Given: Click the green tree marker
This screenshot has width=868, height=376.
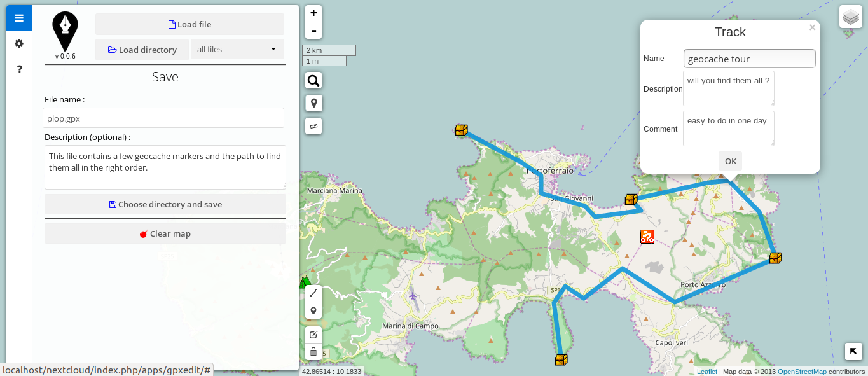Looking at the screenshot, I should point(305,282).
